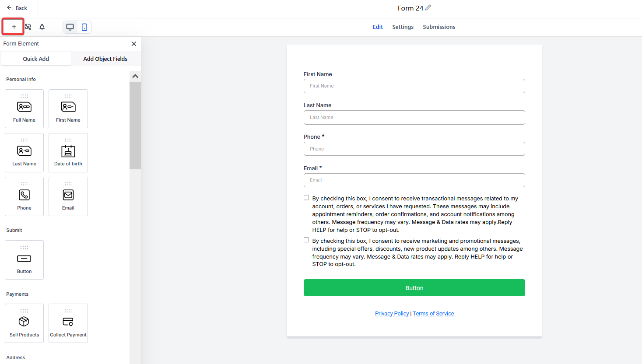Check the marketing messages consent checkbox
This screenshot has height=364, width=642.
(x=306, y=240)
